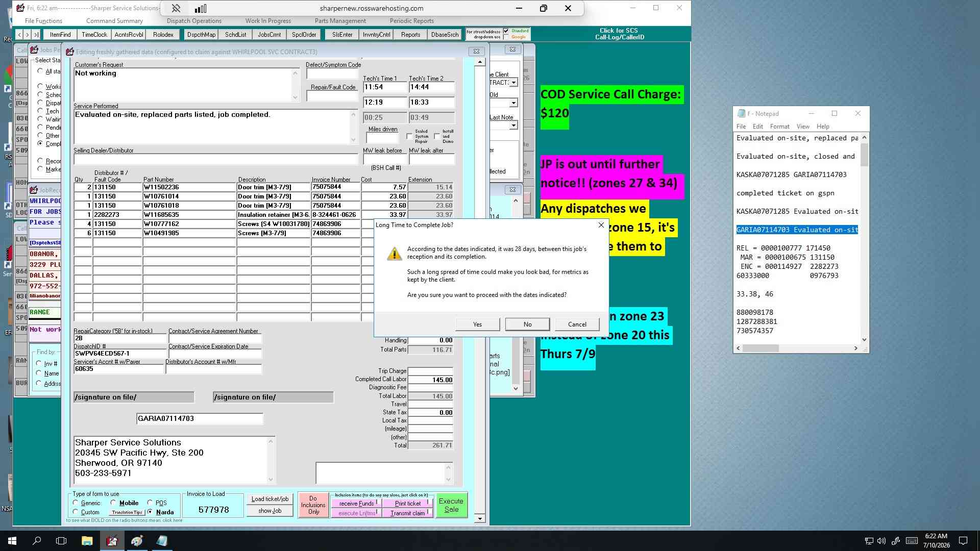Screen dimensions: 980x551
Task: Click the pin icon in connection bar
Action: [176, 8]
